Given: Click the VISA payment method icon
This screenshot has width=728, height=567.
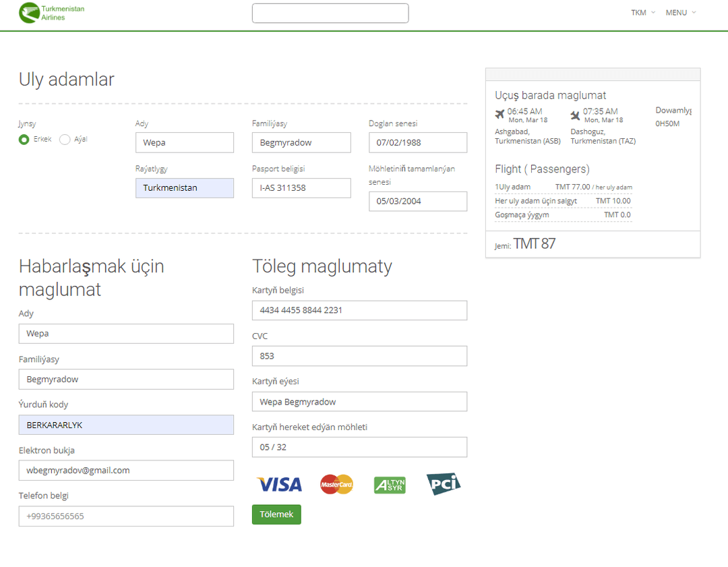Looking at the screenshot, I should [278, 484].
